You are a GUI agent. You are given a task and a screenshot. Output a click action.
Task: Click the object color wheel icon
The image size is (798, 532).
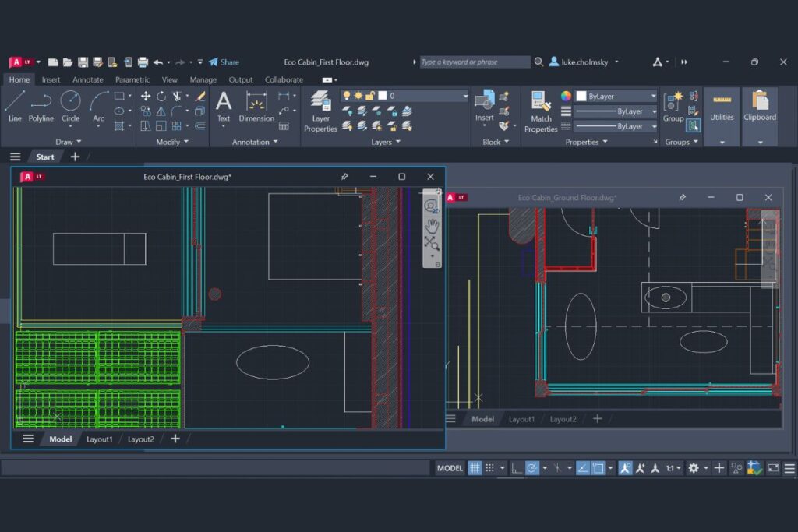pos(567,97)
